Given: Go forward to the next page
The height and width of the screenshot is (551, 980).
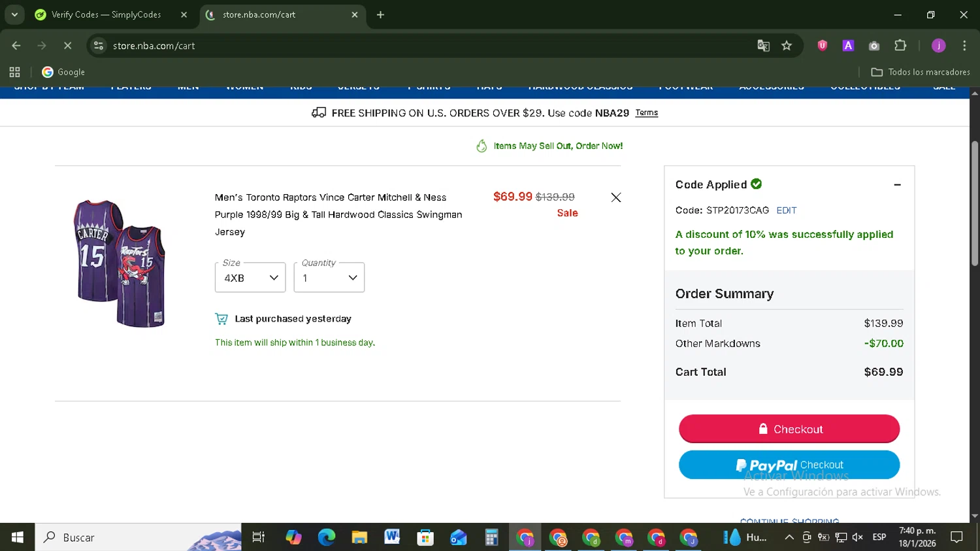Looking at the screenshot, I should (42, 46).
